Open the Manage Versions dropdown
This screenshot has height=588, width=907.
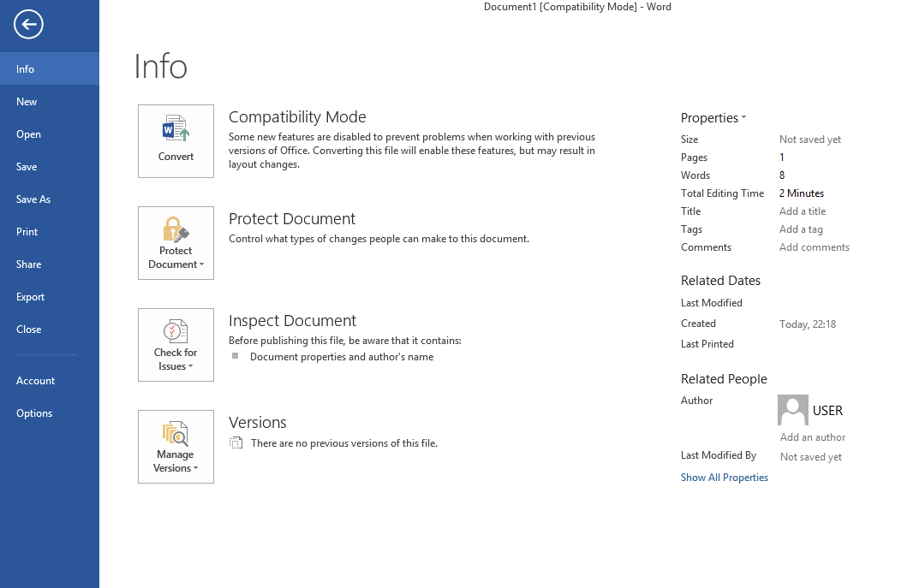pyautogui.click(x=176, y=446)
